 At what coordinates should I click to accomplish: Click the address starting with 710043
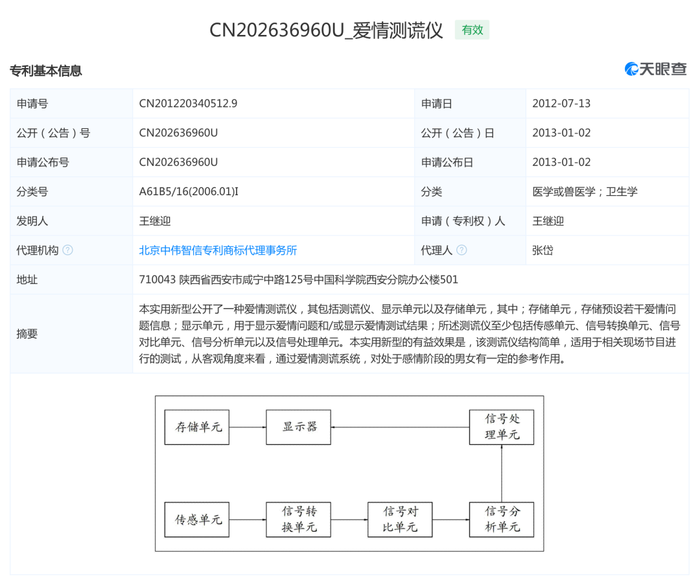pos(298,279)
